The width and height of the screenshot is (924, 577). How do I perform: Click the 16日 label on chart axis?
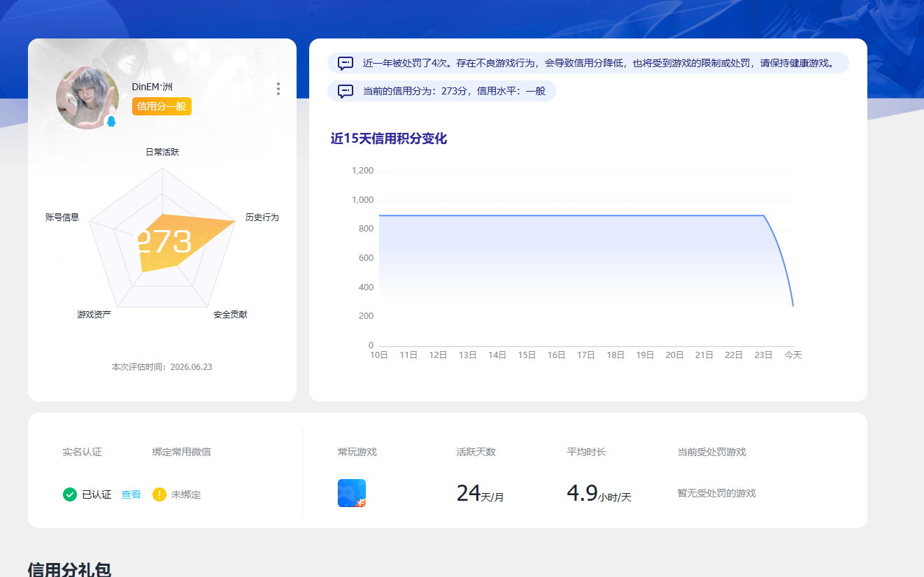[x=556, y=355]
